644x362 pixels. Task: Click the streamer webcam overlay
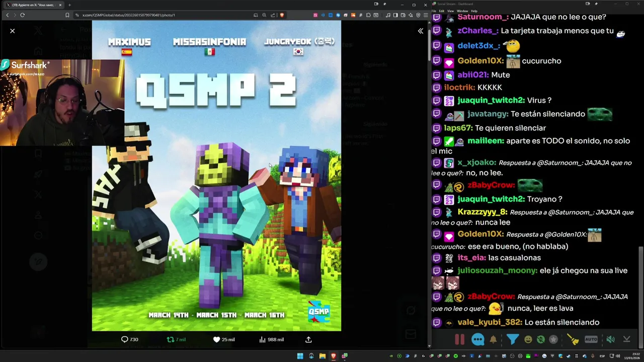click(62, 103)
